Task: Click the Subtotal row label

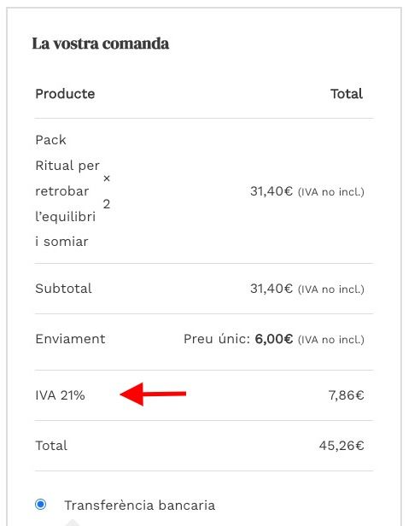Action: coord(63,289)
